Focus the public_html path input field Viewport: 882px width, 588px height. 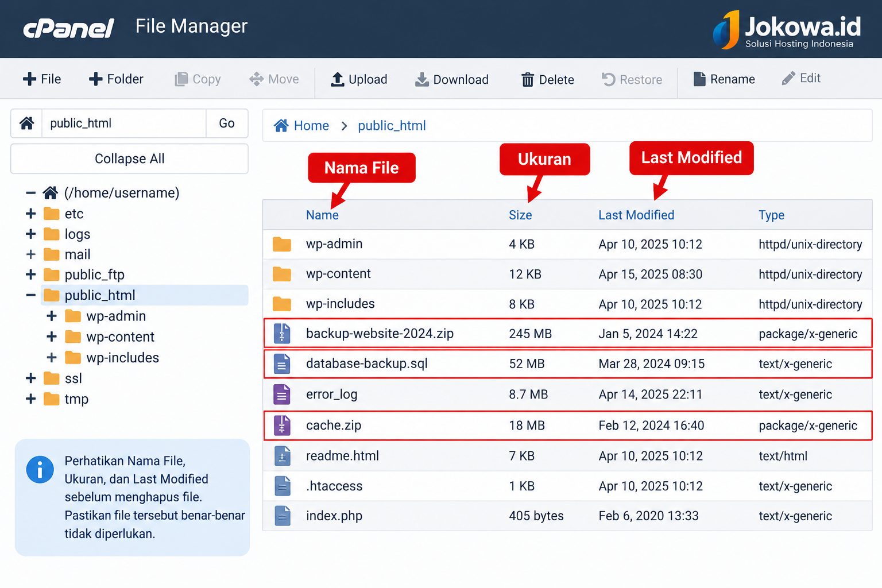pos(124,123)
